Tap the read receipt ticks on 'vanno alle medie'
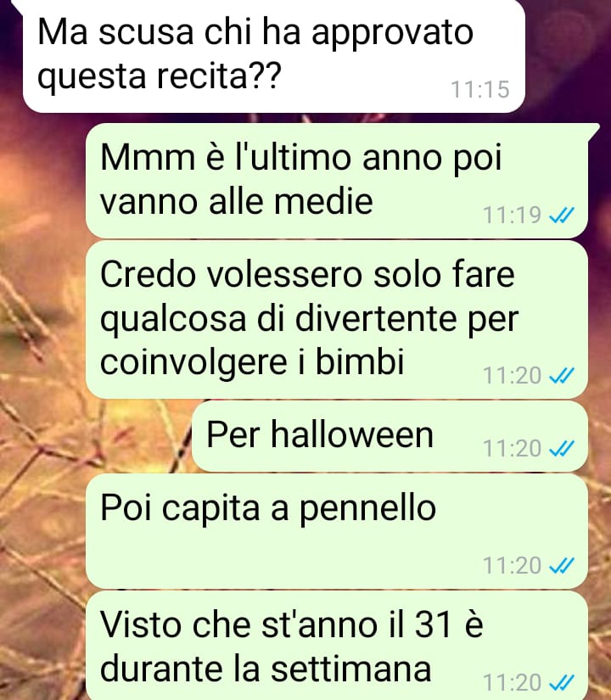Image resolution: width=611 pixels, height=700 pixels. point(562,216)
